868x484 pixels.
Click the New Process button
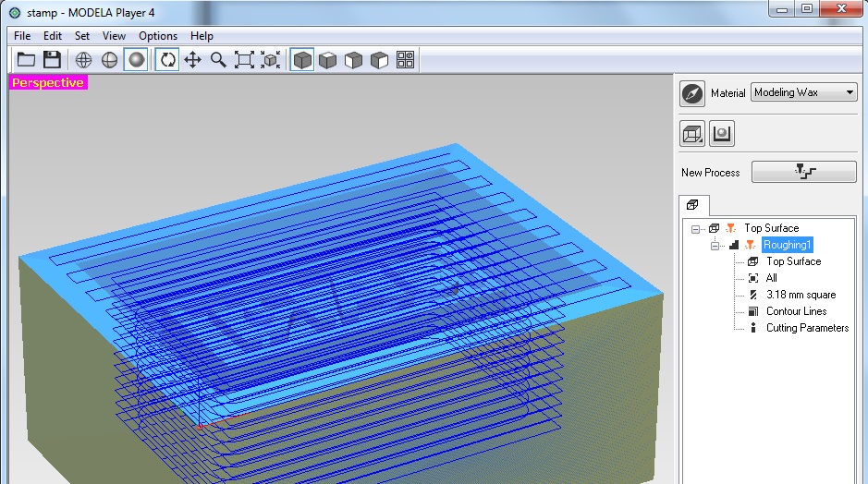click(x=804, y=172)
